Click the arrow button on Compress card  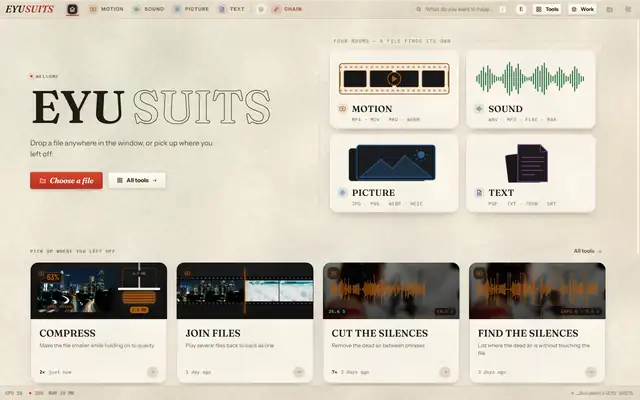152,372
